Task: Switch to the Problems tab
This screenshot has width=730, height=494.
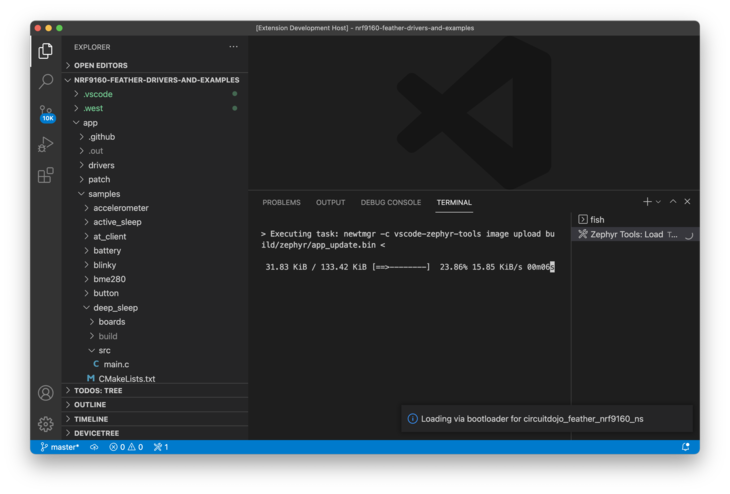Action: (281, 203)
